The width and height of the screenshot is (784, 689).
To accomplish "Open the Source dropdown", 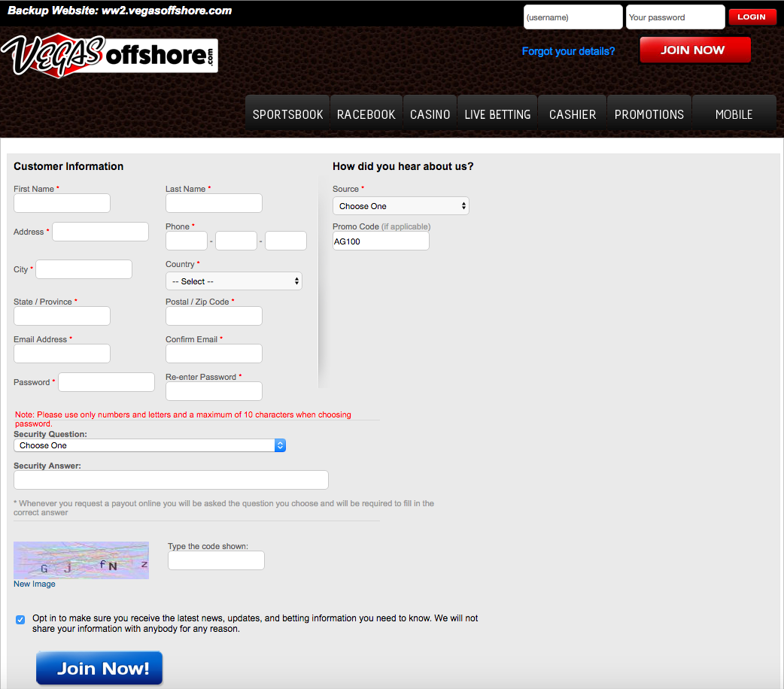I will 400,206.
